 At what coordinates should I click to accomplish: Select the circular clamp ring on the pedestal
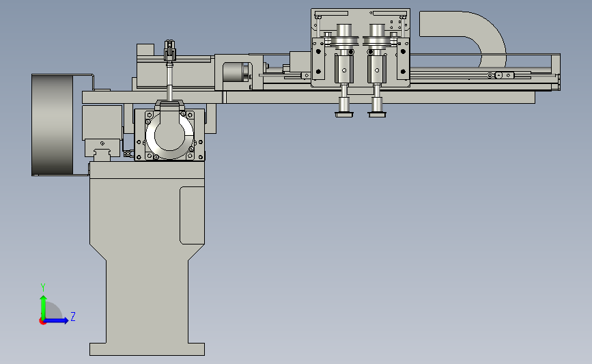pyautogui.click(x=169, y=135)
